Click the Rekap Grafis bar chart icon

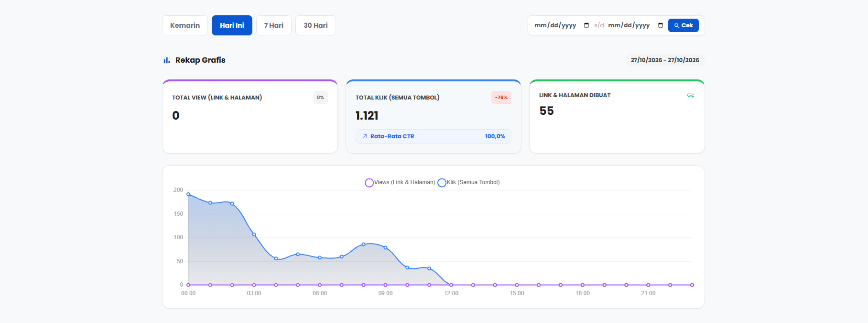tap(167, 60)
